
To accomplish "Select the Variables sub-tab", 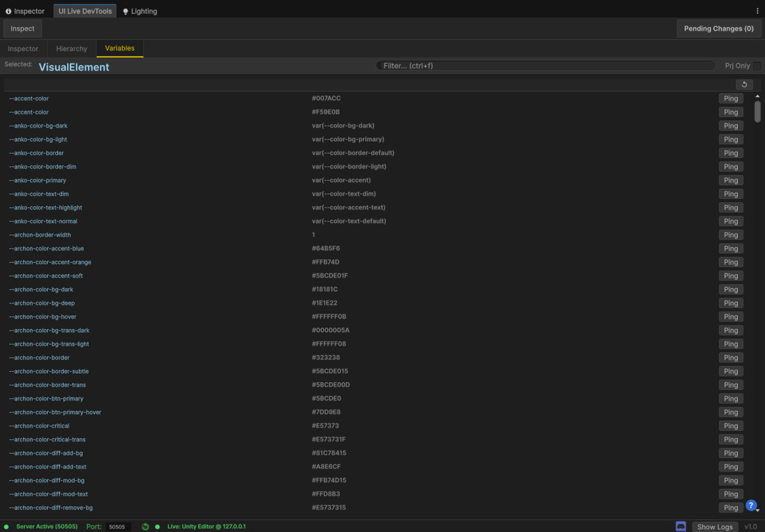I will [120, 49].
